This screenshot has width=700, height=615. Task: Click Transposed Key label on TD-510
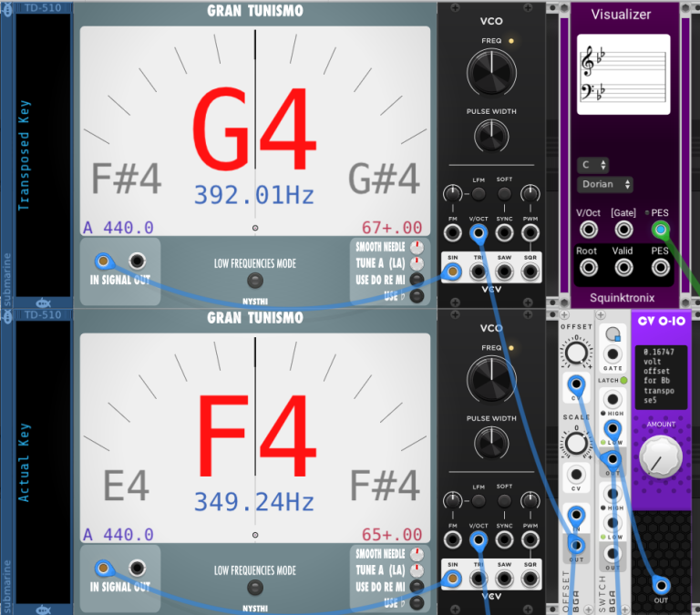click(24, 155)
